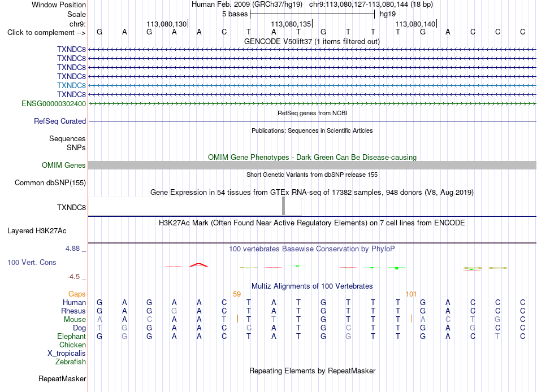Open 'Short Genetic Variants from dbSNP release 155' title
This screenshot has height=392, width=537.
coord(312,175)
